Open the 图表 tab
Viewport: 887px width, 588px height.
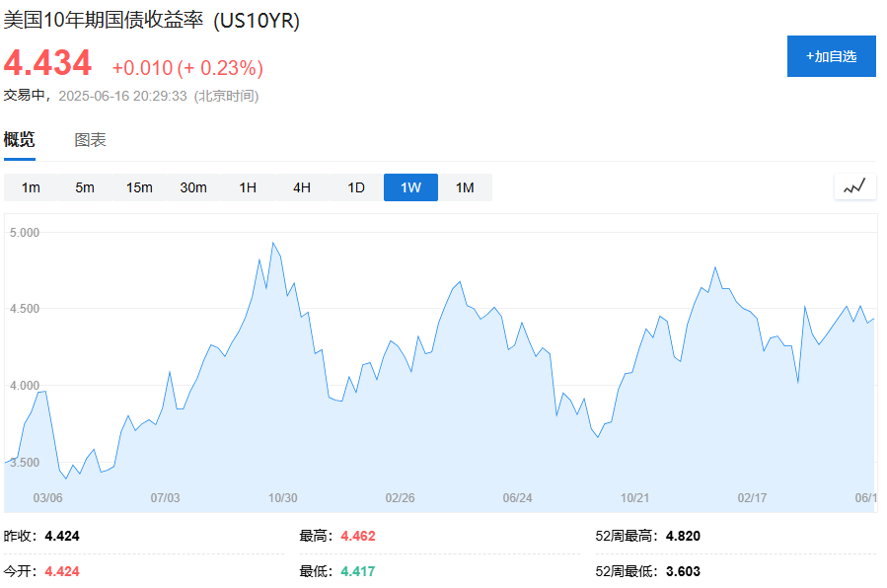pos(90,140)
